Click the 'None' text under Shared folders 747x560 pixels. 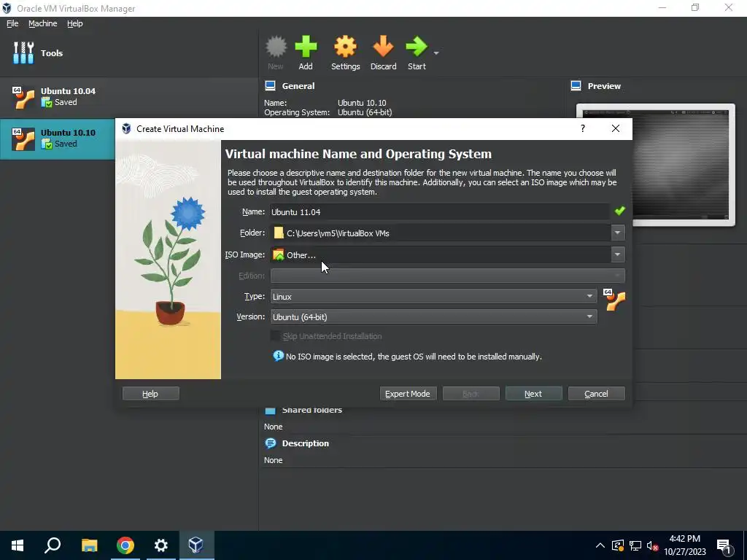(x=274, y=427)
